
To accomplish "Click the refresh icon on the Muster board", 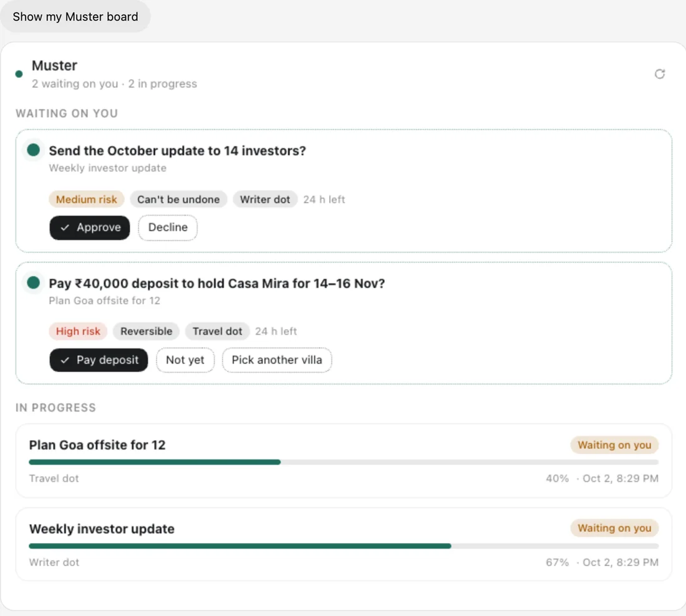I will [659, 74].
